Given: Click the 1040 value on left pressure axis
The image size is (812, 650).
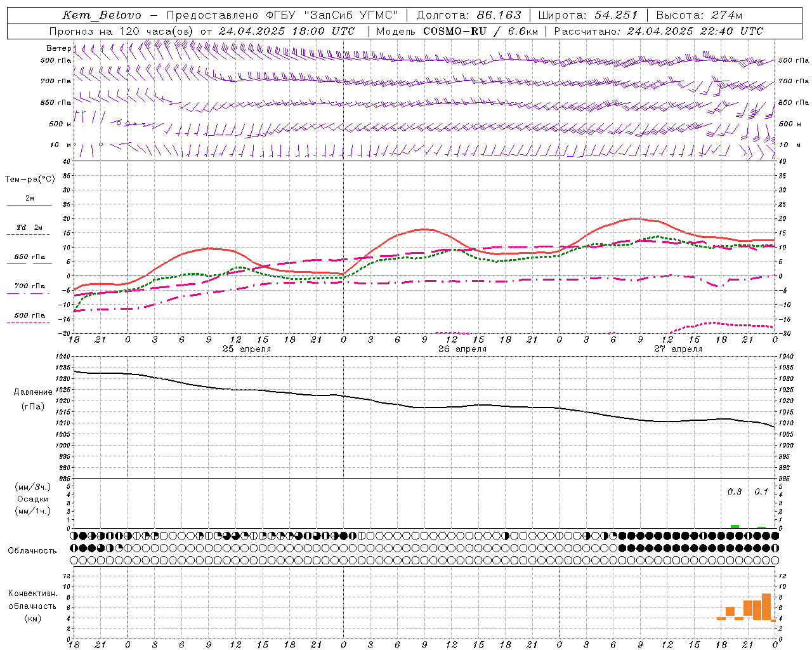Looking at the screenshot, I should point(63,357).
